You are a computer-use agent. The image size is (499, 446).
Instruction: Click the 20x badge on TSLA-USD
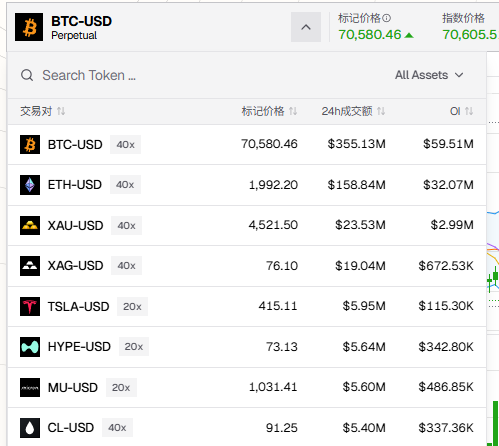tap(132, 306)
